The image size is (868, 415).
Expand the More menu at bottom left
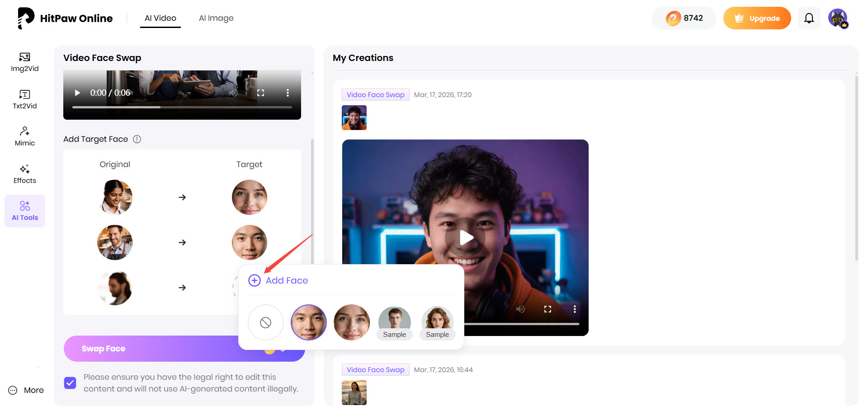coord(25,390)
